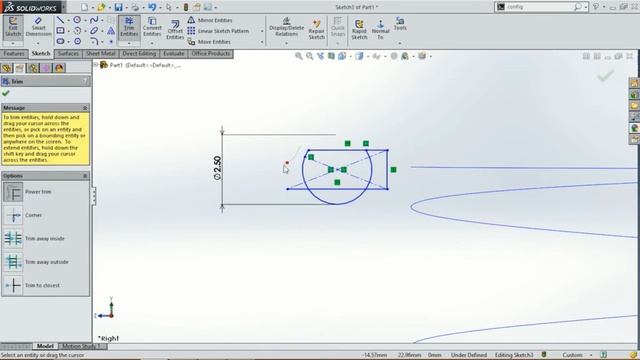Activate the Trim Entities tool
Viewport: 640px width, 360px height.
pos(129,27)
